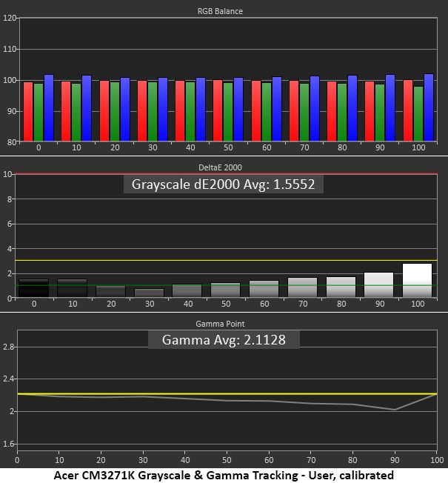Select the black DeltaE bar at 0
Viewport: 448px width, 483px height.
coord(33,288)
